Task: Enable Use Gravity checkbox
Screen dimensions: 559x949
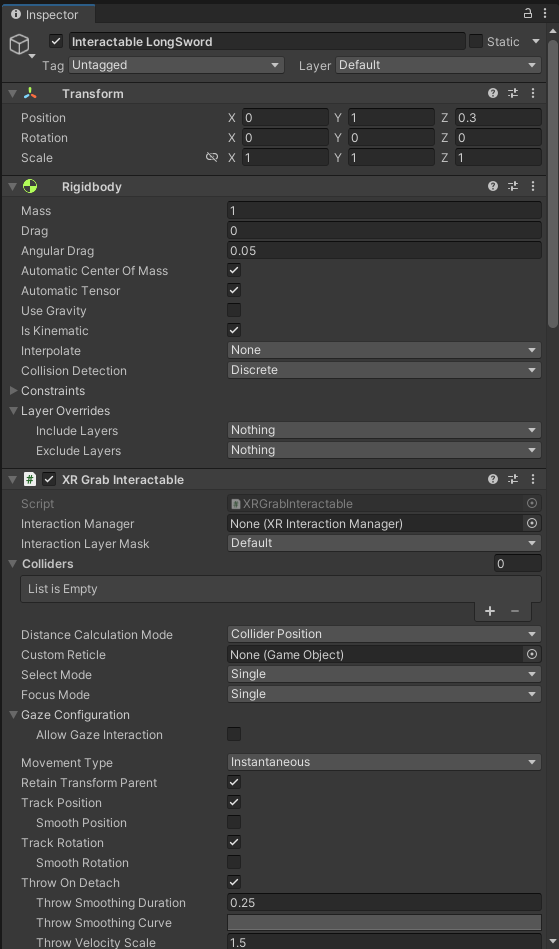Action: [x=234, y=310]
